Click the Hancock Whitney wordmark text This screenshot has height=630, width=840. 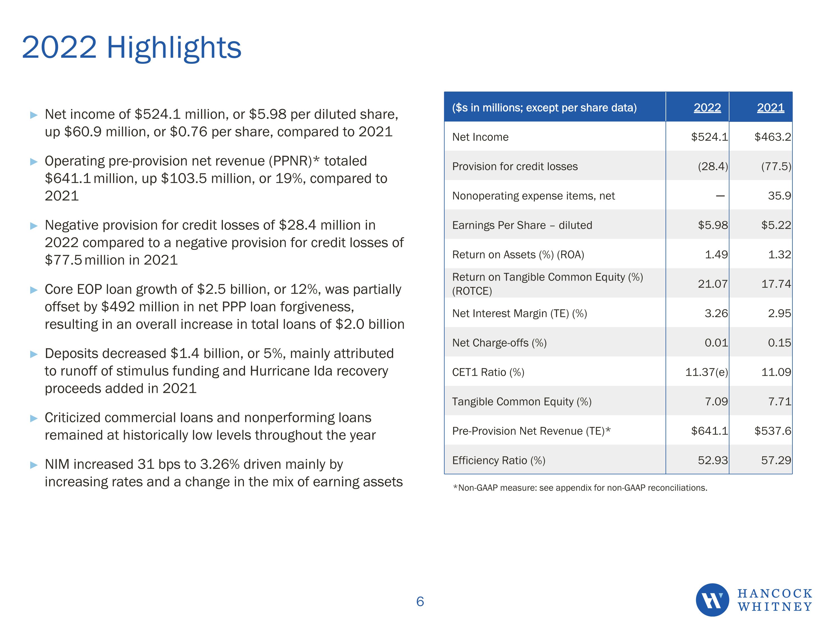tap(775, 600)
